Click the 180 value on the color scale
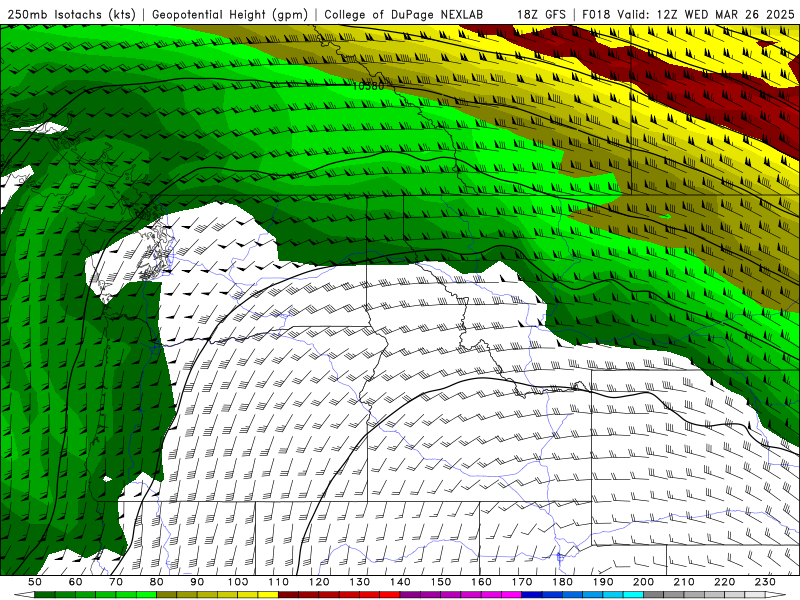800x600 pixels. 562,582
